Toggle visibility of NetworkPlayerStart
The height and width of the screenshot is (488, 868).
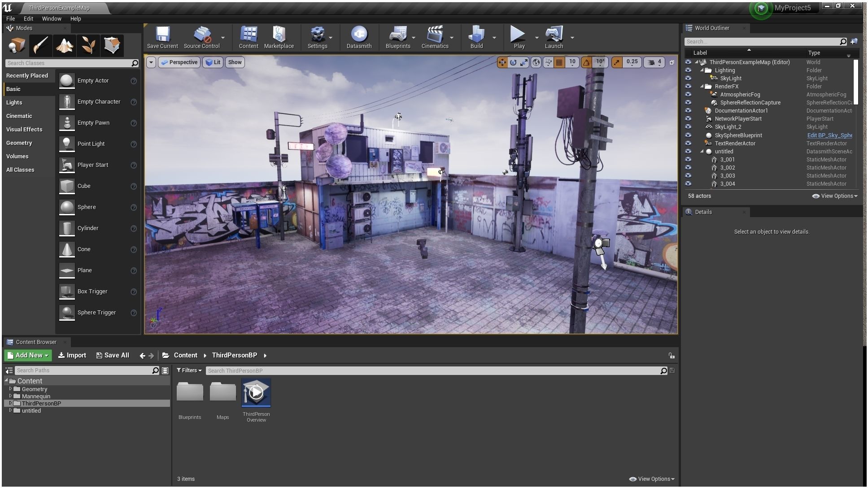tap(688, 119)
